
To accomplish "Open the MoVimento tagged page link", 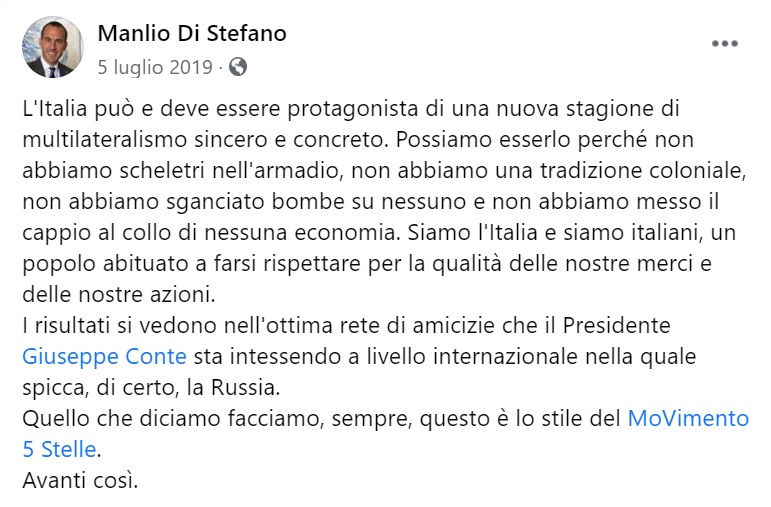I will click(x=688, y=418).
